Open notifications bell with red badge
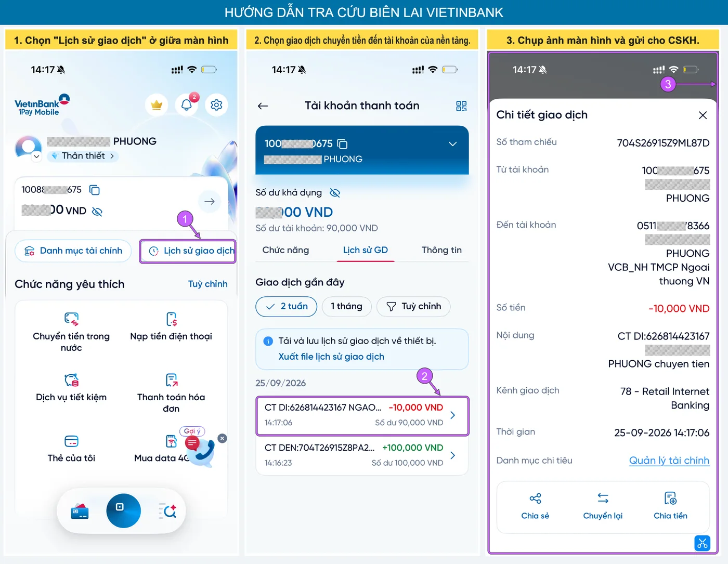Viewport: 728px width, 564px height. (x=187, y=104)
